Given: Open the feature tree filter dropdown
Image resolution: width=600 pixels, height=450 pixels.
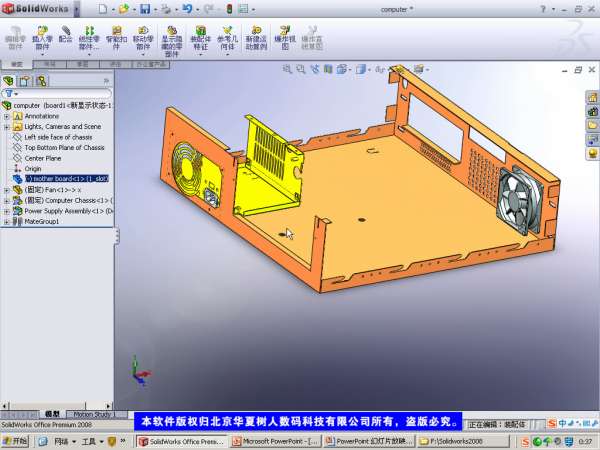Looking at the screenshot, I should (10, 93).
